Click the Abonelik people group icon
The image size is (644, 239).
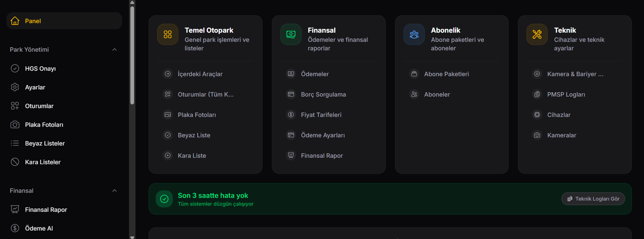click(414, 34)
